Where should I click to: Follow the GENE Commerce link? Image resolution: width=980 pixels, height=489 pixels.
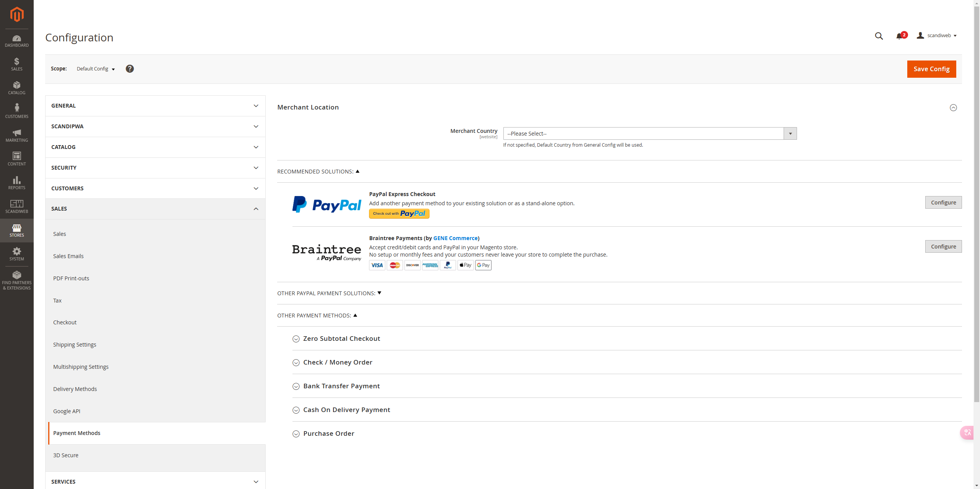click(455, 238)
